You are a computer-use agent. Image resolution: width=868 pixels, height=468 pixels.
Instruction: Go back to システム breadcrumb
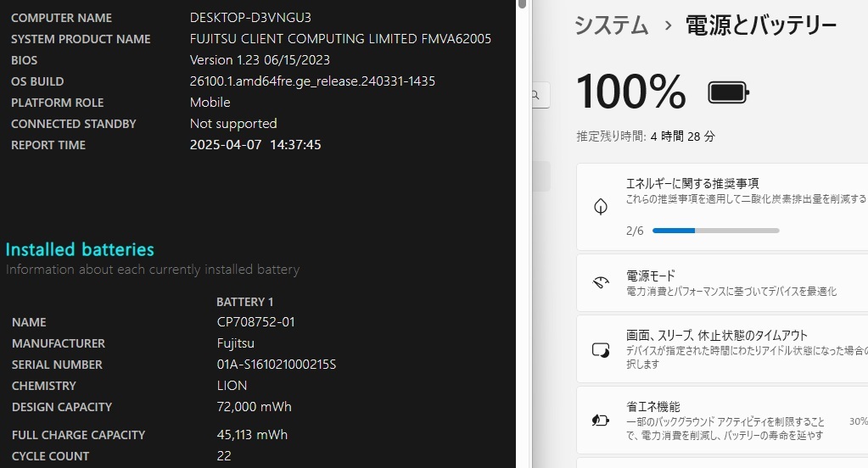[x=612, y=25]
